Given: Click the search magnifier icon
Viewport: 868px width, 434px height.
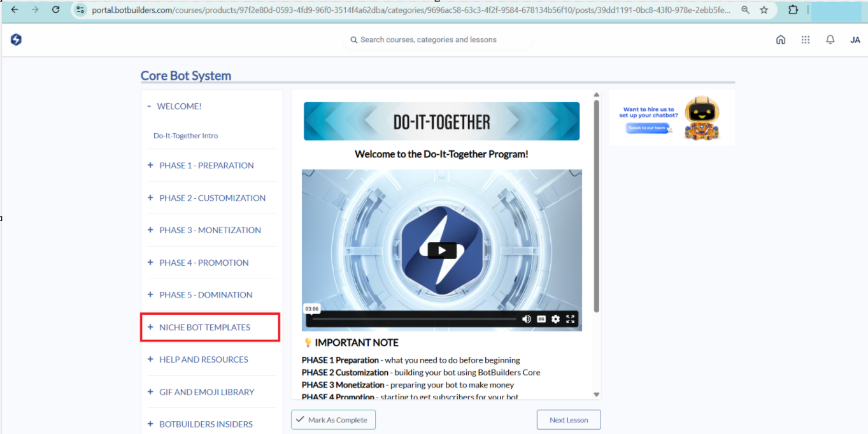Looking at the screenshot, I should pyautogui.click(x=354, y=40).
